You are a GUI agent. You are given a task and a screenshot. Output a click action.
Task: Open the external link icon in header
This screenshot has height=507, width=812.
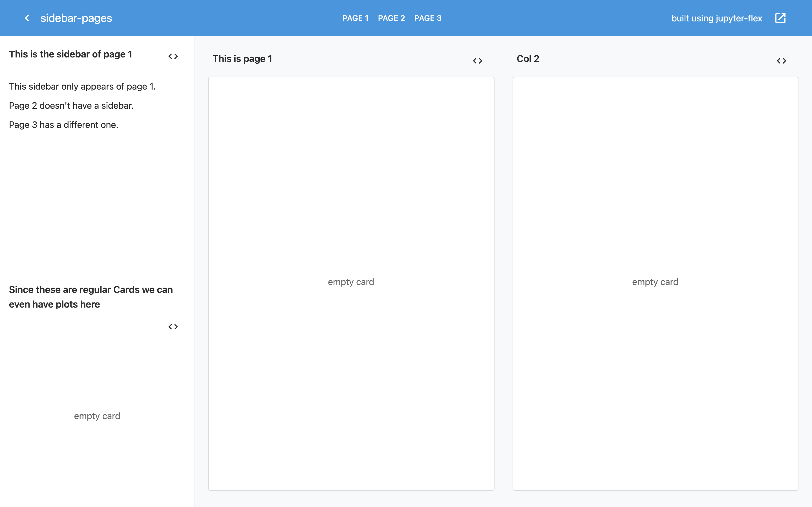tap(780, 18)
